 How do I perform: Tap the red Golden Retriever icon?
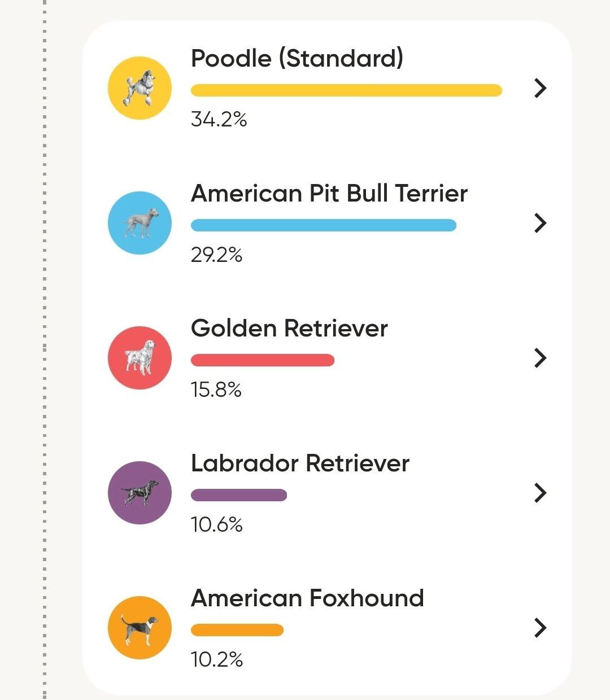point(140,358)
